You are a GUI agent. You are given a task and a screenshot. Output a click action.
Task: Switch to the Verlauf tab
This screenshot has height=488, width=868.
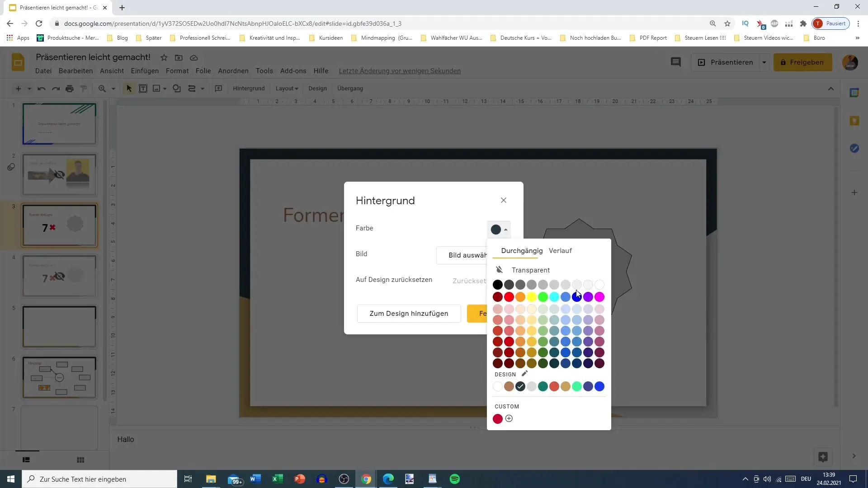(560, 250)
